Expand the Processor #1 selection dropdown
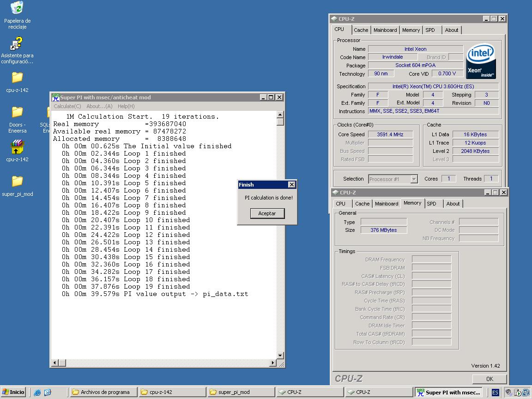 coord(414,179)
